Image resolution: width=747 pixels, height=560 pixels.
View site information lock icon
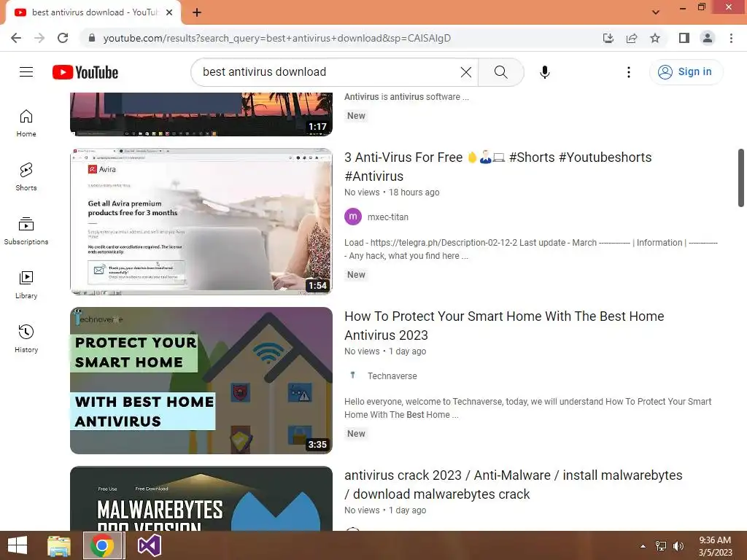coord(92,38)
